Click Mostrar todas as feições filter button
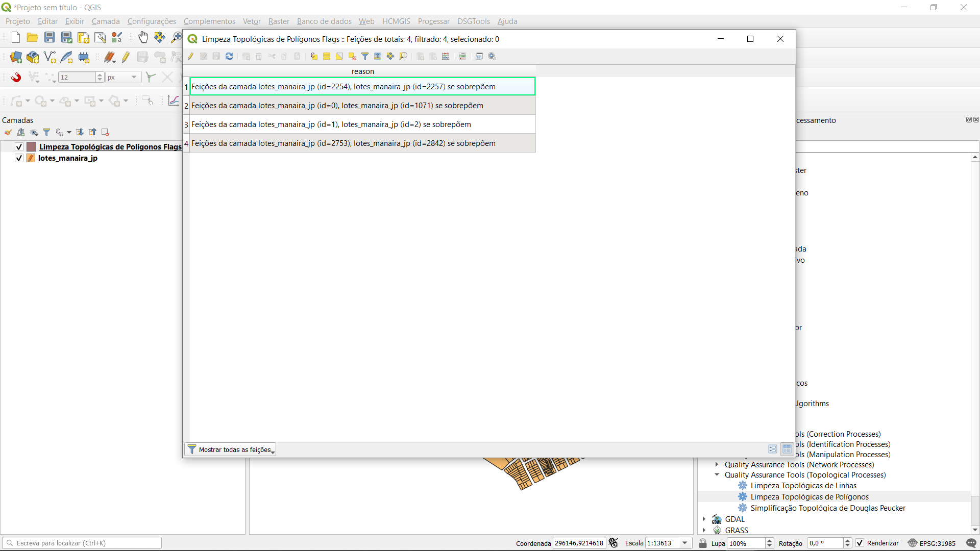The width and height of the screenshot is (980, 551). (230, 449)
